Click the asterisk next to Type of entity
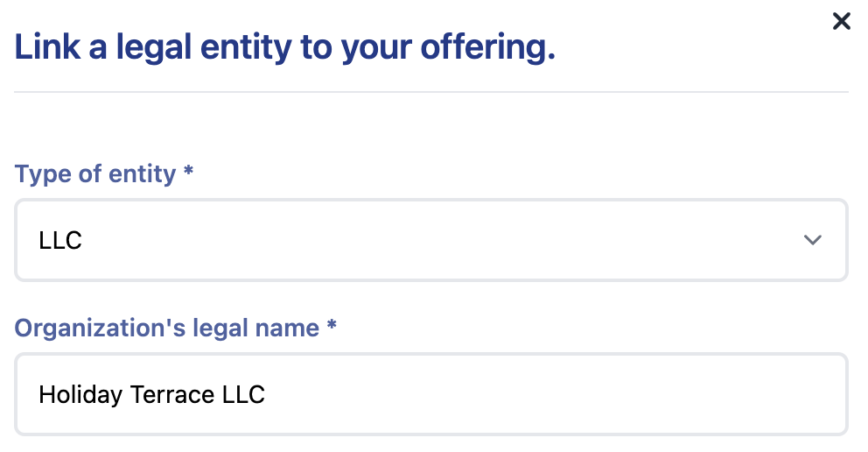 pos(188,170)
